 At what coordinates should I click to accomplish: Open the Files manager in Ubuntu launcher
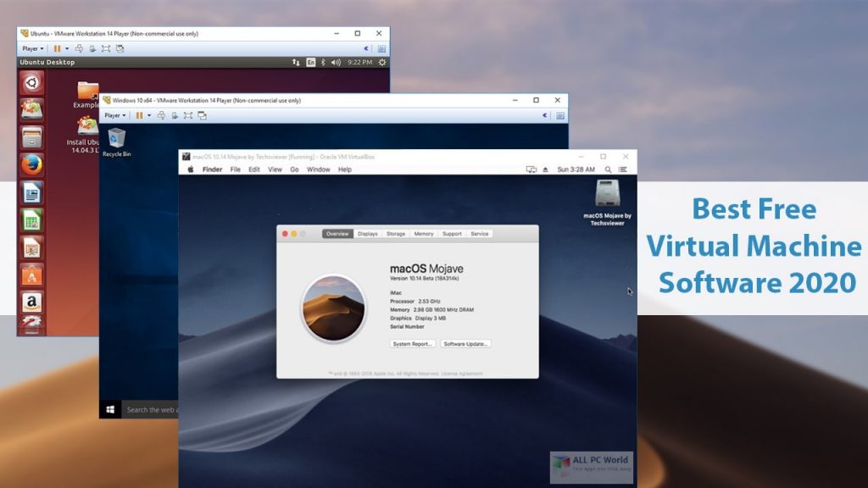(31, 137)
